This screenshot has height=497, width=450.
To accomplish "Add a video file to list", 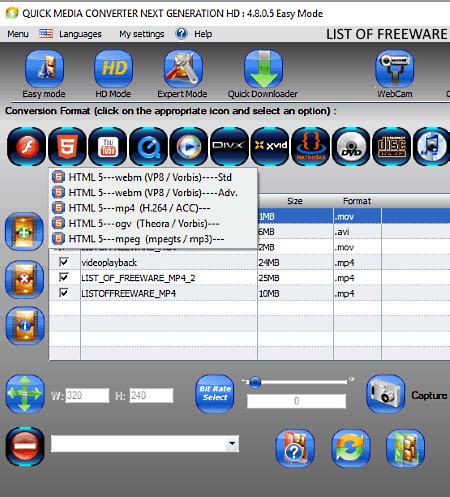I will pyautogui.click(x=24, y=232).
